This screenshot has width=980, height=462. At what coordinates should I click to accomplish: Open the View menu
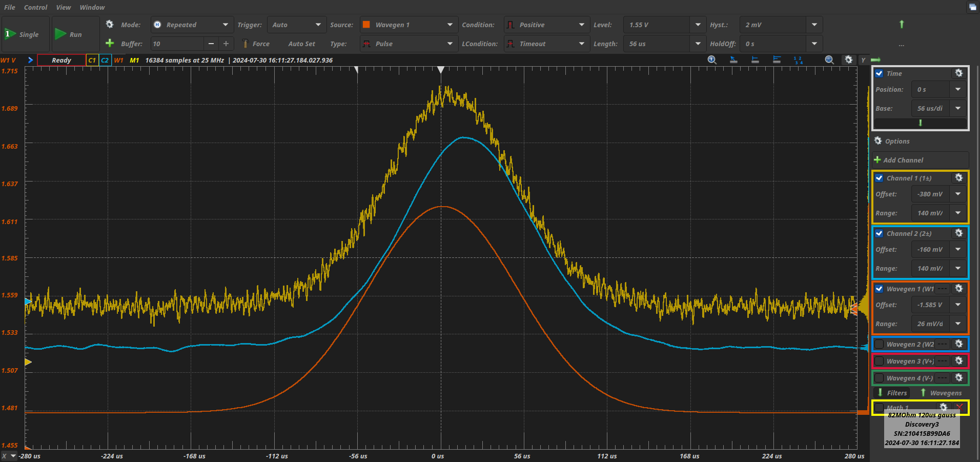click(64, 7)
